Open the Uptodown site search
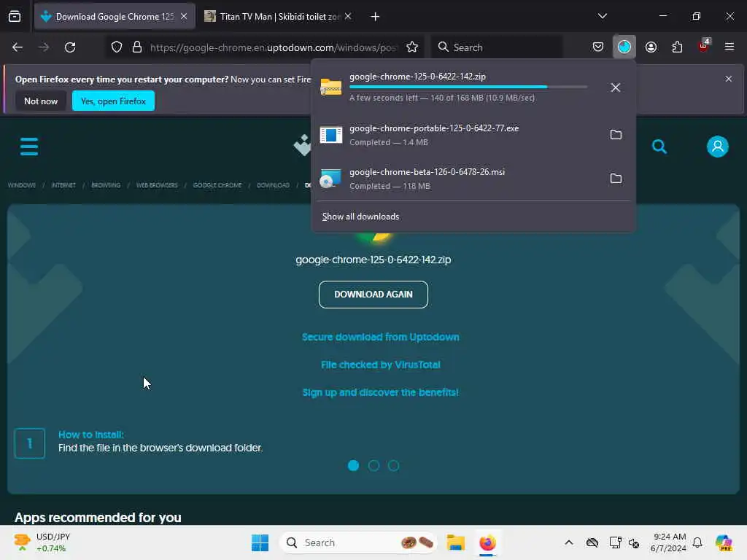 click(x=659, y=147)
